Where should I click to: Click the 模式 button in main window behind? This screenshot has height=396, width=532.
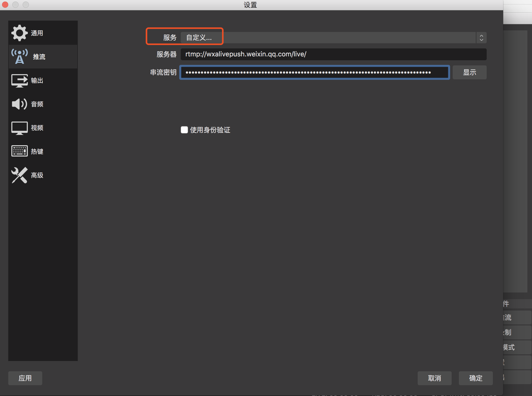click(x=517, y=347)
